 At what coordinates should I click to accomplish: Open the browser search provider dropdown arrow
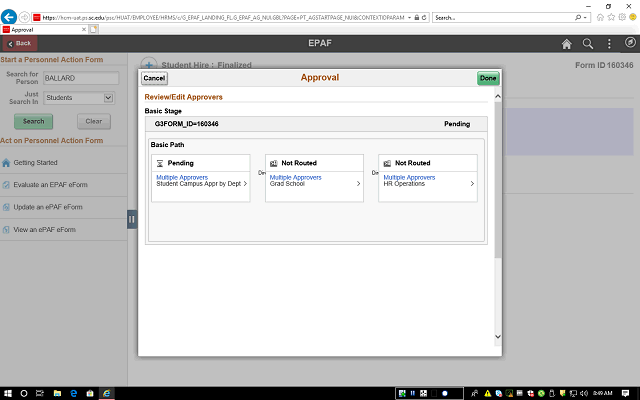click(x=585, y=18)
